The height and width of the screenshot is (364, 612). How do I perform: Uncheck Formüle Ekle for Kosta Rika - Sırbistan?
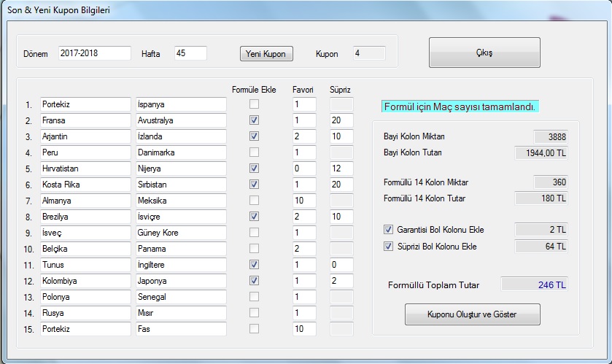click(x=254, y=184)
